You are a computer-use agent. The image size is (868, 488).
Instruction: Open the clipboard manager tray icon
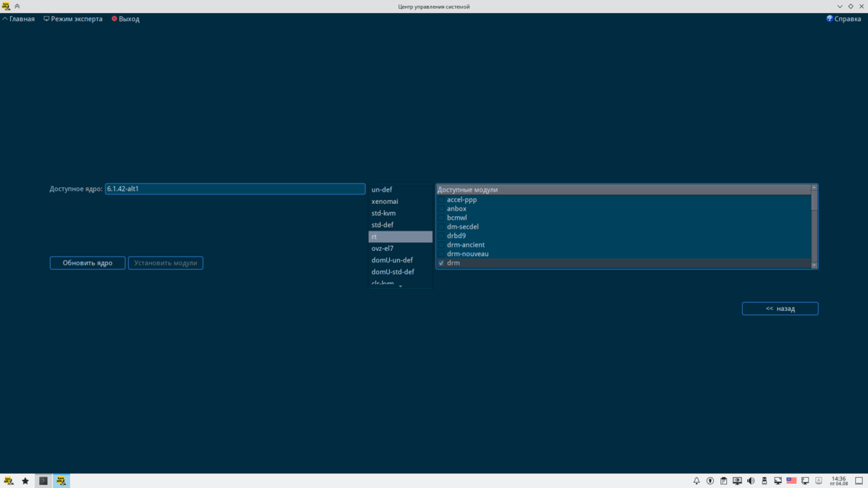point(723,480)
